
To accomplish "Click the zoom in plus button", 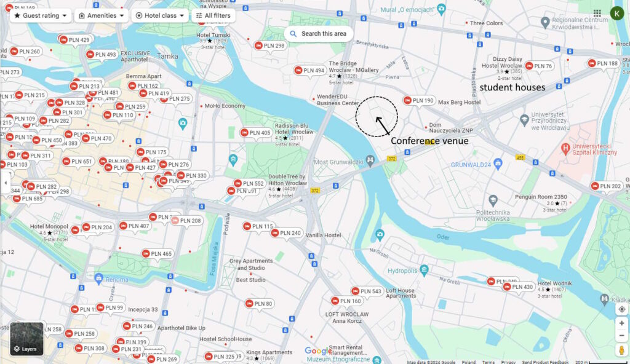I will coord(621,323).
